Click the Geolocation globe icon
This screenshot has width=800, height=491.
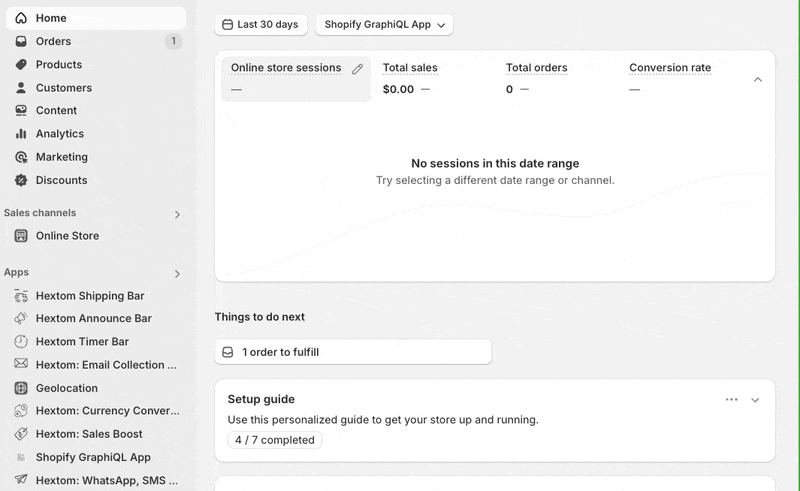(x=21, y=388)
